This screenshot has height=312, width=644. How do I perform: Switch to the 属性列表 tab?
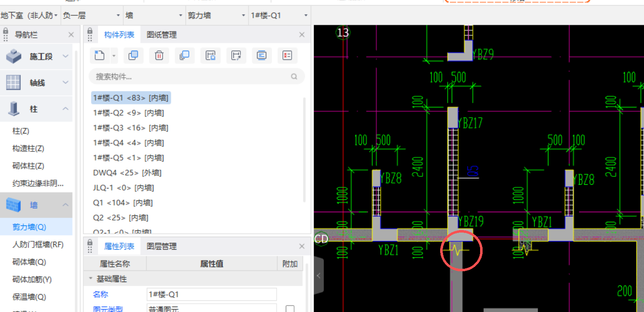[119, 246]
